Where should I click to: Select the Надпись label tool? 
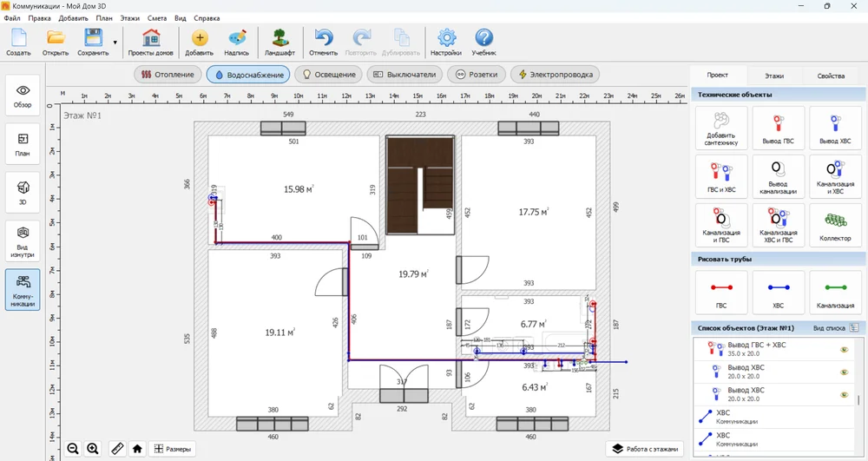pyautogui.click(x=236, y=42)
